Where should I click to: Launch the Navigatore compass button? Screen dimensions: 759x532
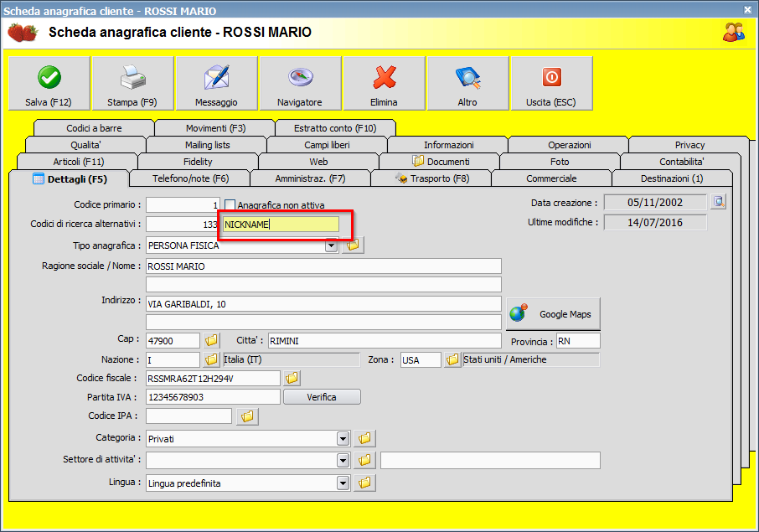tap(300, 84)
